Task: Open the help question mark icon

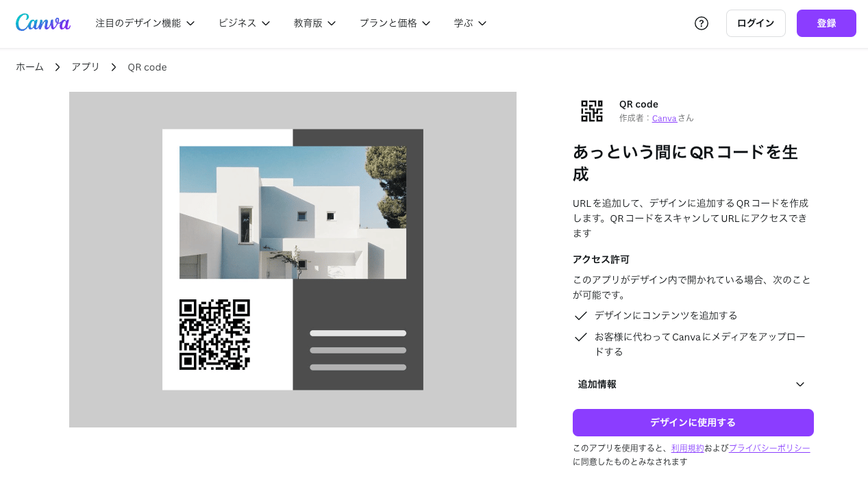Action: (701, 23)
